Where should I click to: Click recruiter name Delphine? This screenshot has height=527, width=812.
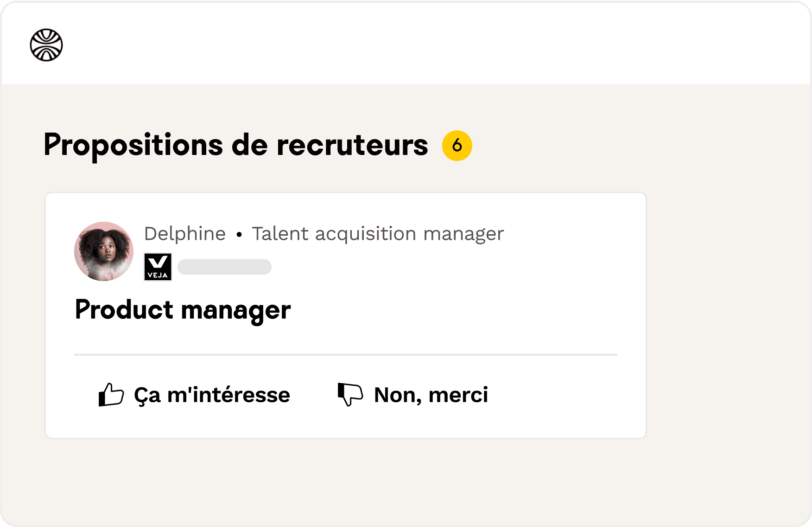click(185, 233)
